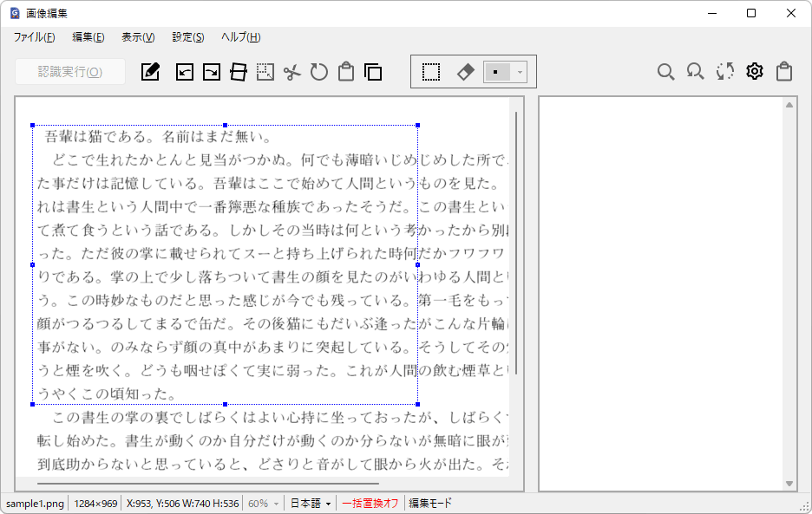
Task: Click the scissors cut icon
Action: (x=292, y=72)
